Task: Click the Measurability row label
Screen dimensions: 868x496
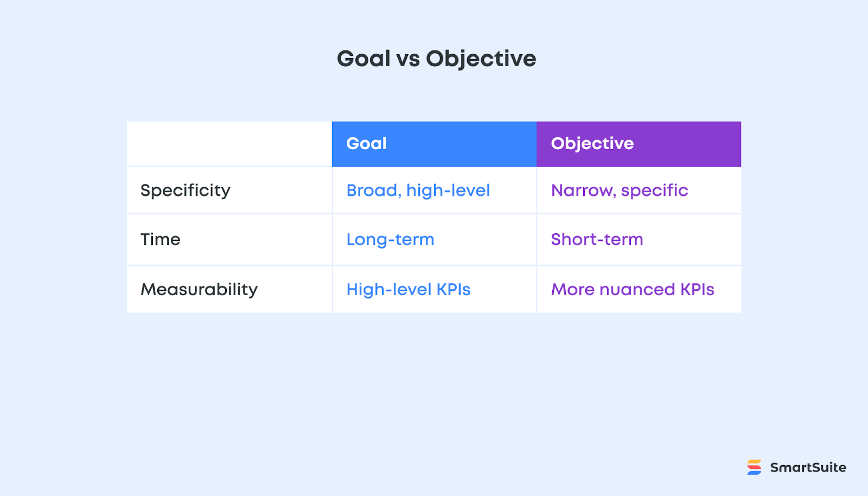Action: [x=199, y=289]
